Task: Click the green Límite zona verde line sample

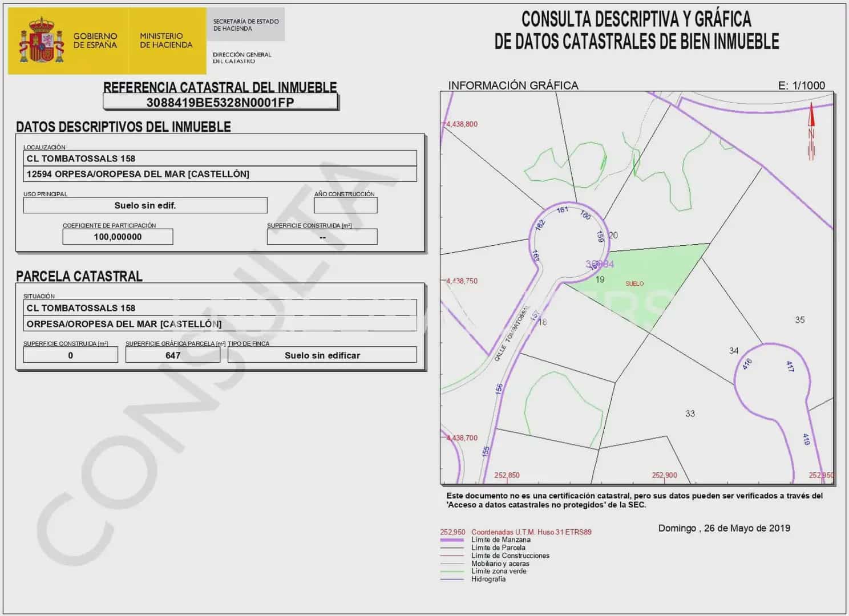Action: 452,572
